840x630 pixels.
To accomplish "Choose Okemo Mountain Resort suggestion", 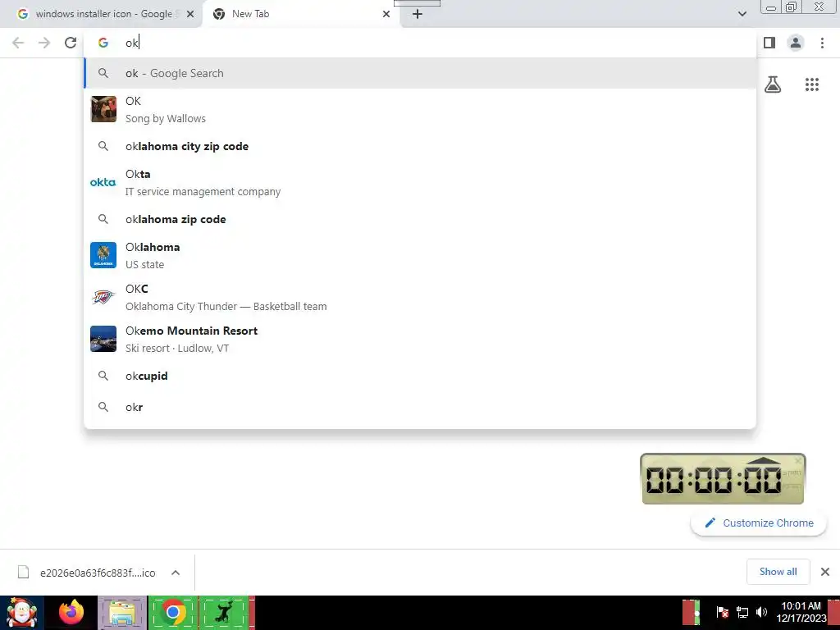I will 420,339.
